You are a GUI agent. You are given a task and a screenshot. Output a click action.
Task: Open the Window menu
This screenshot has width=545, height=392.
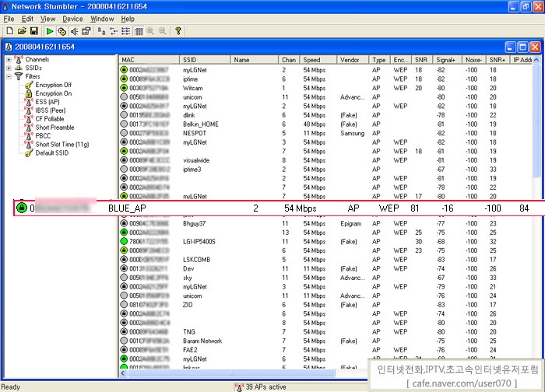click(102, 19)
